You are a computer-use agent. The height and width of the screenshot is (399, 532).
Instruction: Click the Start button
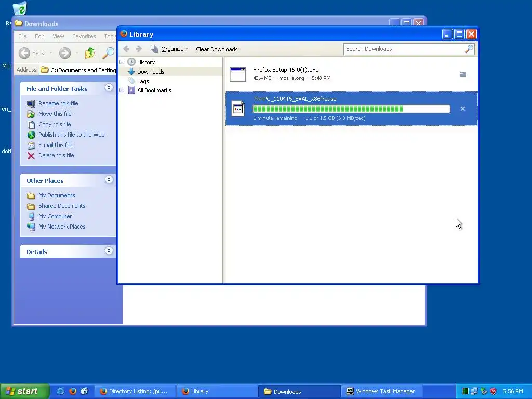pyautogui.click(x=24, y=391)
